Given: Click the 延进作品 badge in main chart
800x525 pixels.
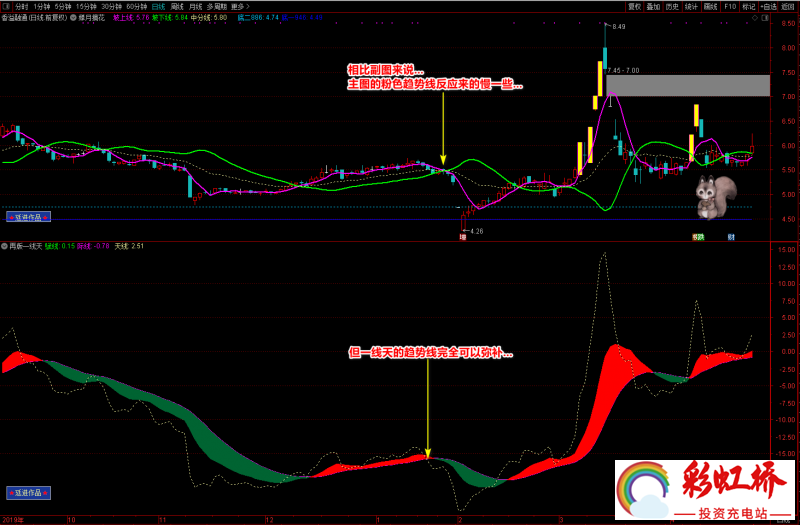Looking at the screenshot, I should pyautogui.click(x=29, y=217).
